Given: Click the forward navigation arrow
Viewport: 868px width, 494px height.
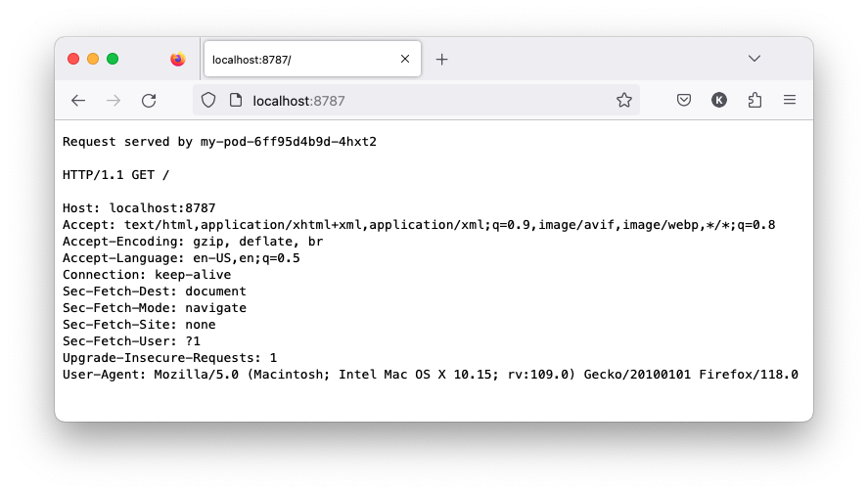Looking at the screenshot, I should tap(114, 100).
